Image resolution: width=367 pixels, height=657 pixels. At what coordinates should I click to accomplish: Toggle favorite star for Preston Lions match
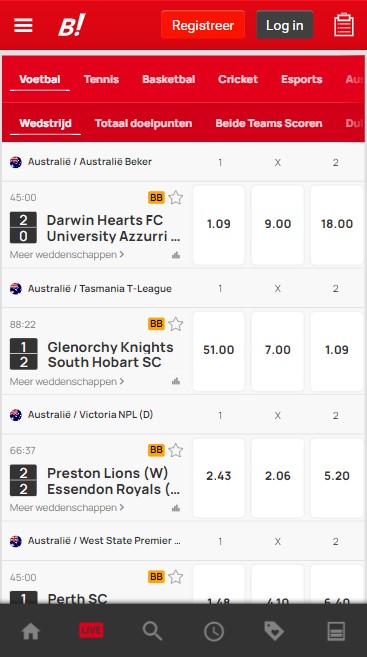pyautogui.click(x=176, y=450)
